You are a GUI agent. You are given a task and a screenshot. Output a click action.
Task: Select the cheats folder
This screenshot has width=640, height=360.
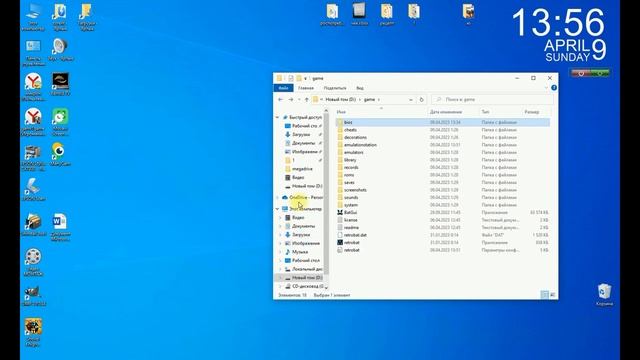pos(350,130)
